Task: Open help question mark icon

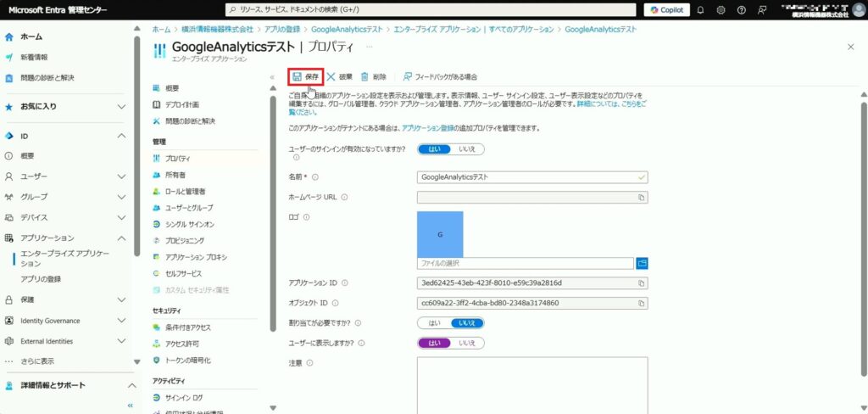Action: coord(741,10)
